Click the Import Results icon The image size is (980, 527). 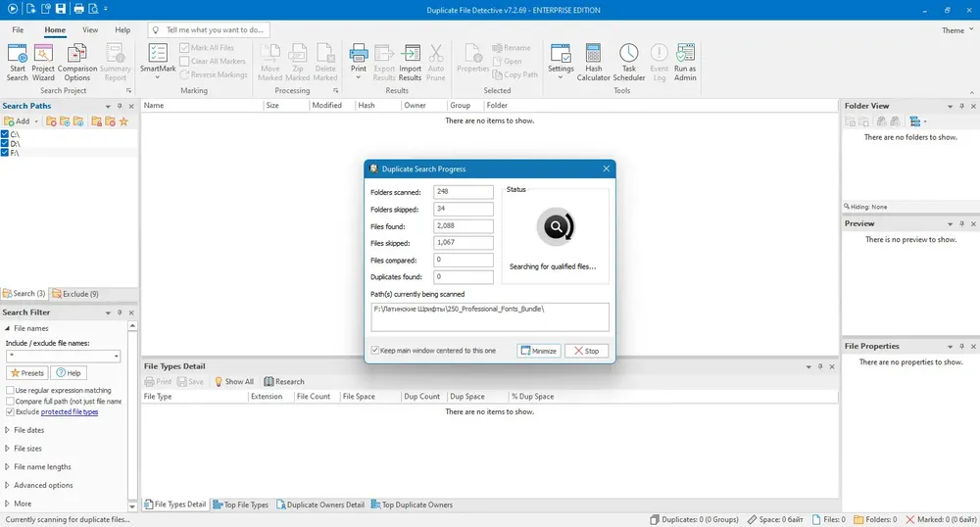click(x=410, y=63)
